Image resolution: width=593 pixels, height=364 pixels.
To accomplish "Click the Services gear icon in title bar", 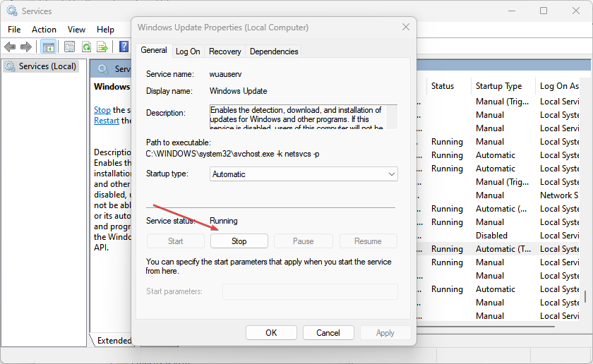I will pos(12,11).
